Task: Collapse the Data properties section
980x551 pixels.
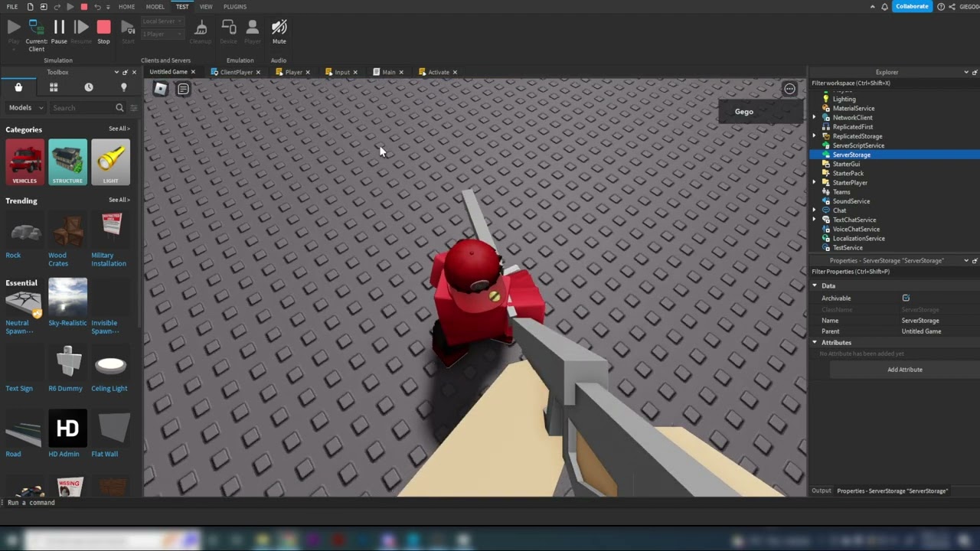Action: click(x=815, y=285)
